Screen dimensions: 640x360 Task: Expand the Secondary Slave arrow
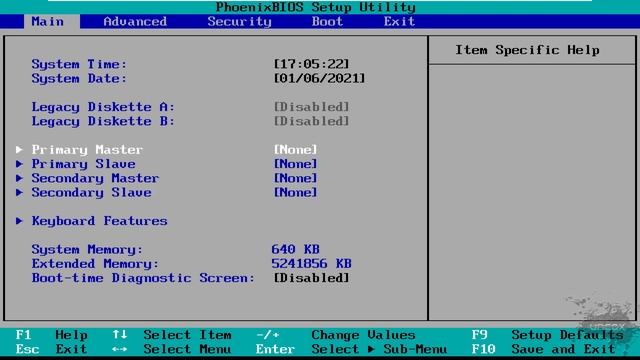[19, 193]
